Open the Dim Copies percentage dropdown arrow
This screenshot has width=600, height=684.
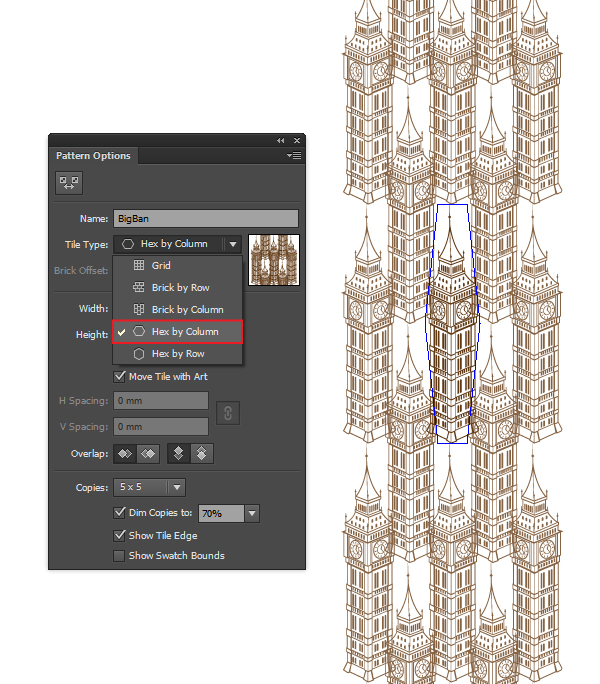coord(252,513)
